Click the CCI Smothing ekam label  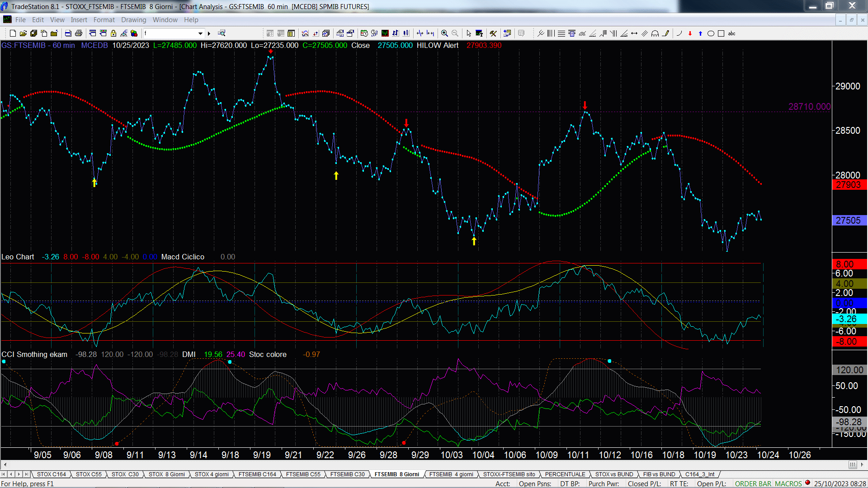coord(34,354)
